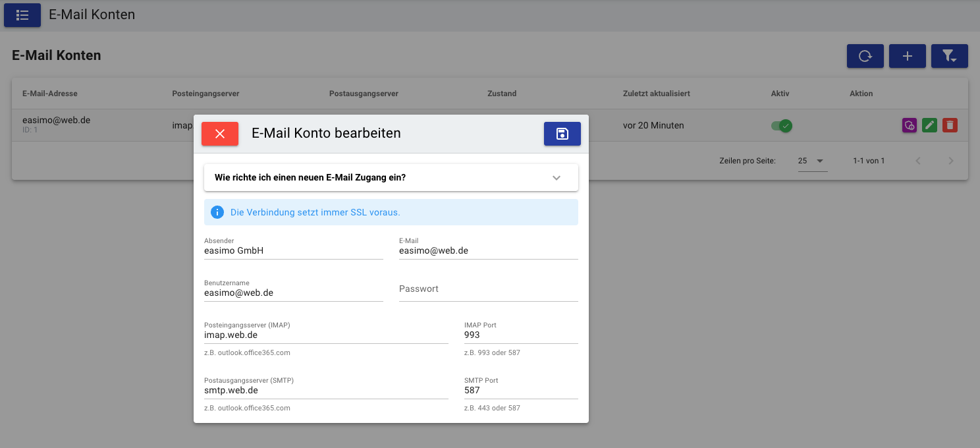Open the navigation menu icon

pos(22,15)
